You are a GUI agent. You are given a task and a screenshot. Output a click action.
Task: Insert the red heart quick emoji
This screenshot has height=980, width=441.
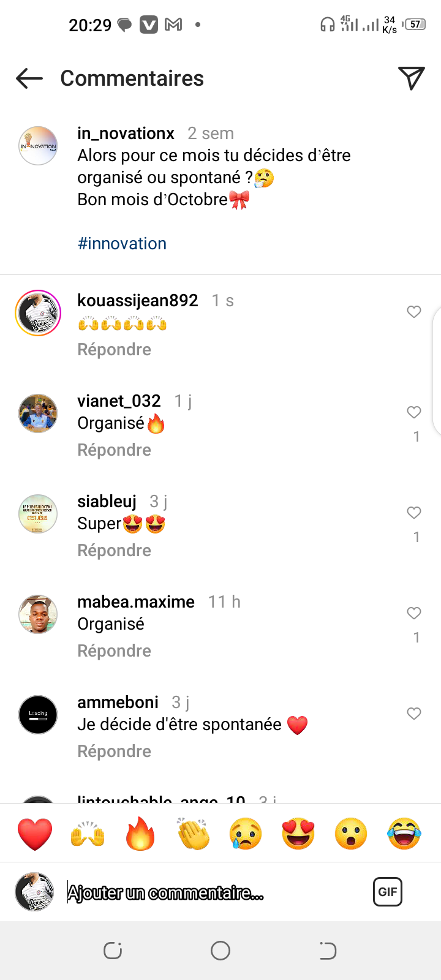click(35, 834)
